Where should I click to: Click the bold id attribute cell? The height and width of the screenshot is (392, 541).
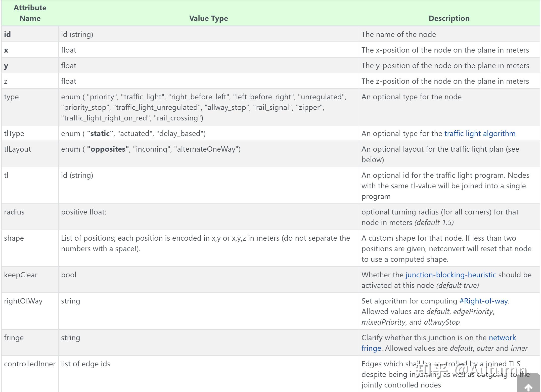8,34
